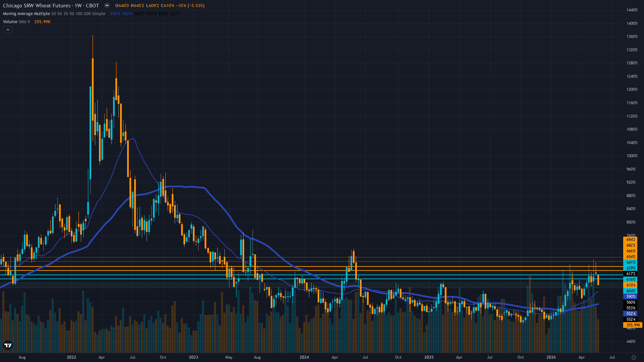Click the May label on time axis
Viewport: 644px width, 362px height.
pos(229,357)
